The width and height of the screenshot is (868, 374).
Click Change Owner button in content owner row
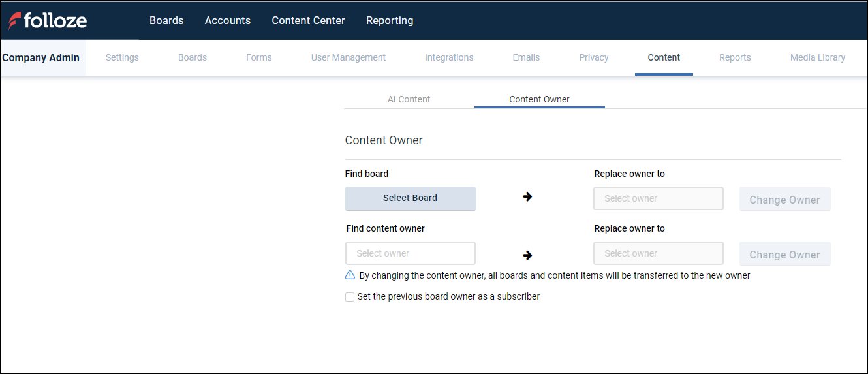(x=784, y=255)
